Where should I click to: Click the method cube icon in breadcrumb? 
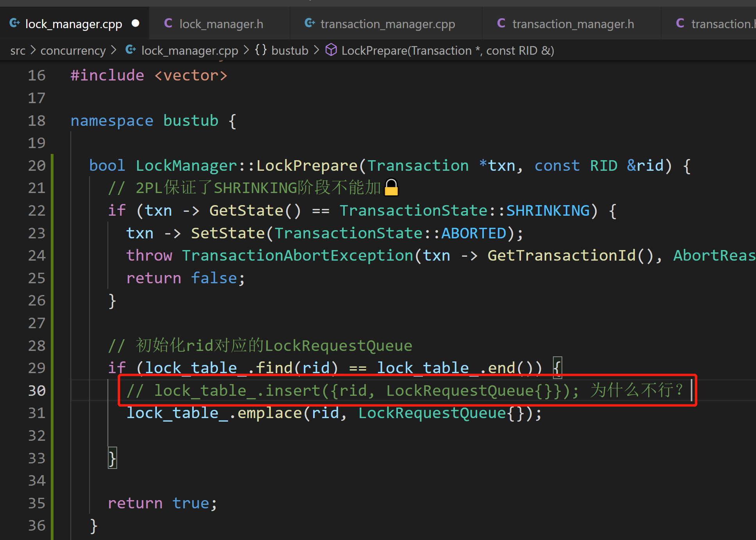tap(331, 50)
